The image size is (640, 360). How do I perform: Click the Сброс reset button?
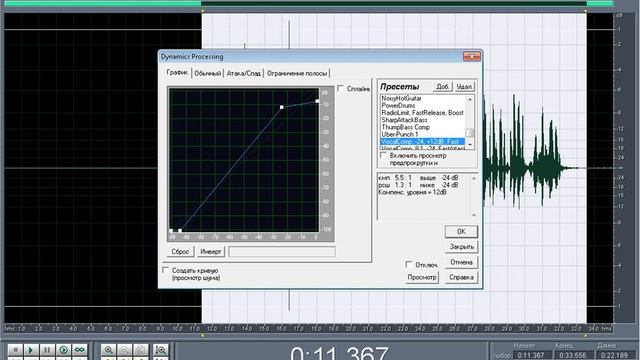[180, 251]
